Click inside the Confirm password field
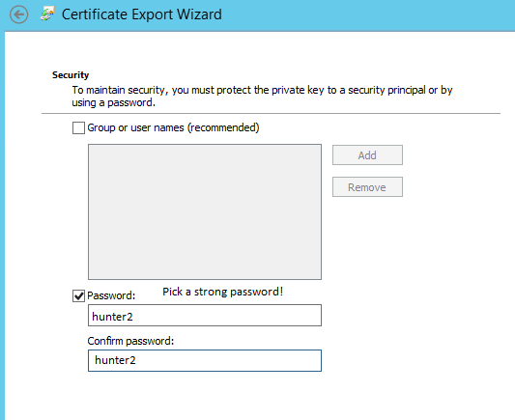Screen dimensions: 515x420 click(205, 360)
